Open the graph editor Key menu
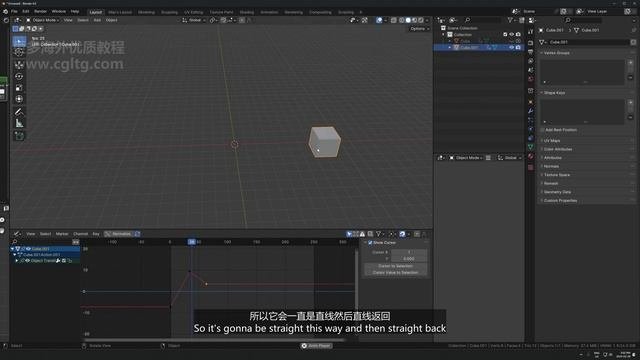640x360 pixels. [96, 234]
